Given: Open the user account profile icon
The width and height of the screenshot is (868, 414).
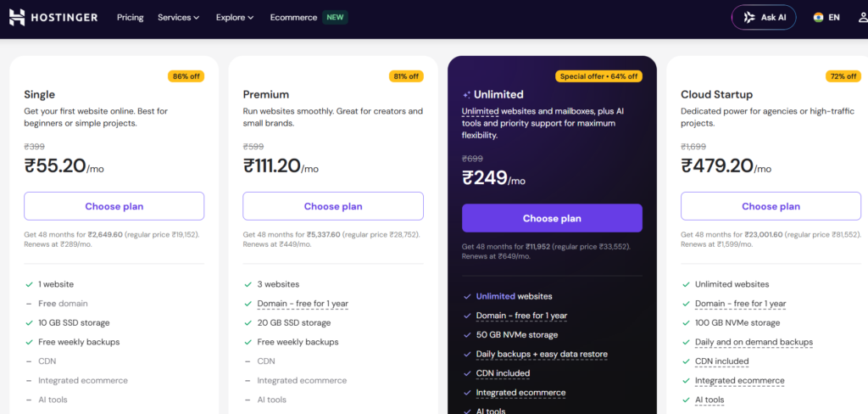Looking at the screenshot, I should pos(863,17).
